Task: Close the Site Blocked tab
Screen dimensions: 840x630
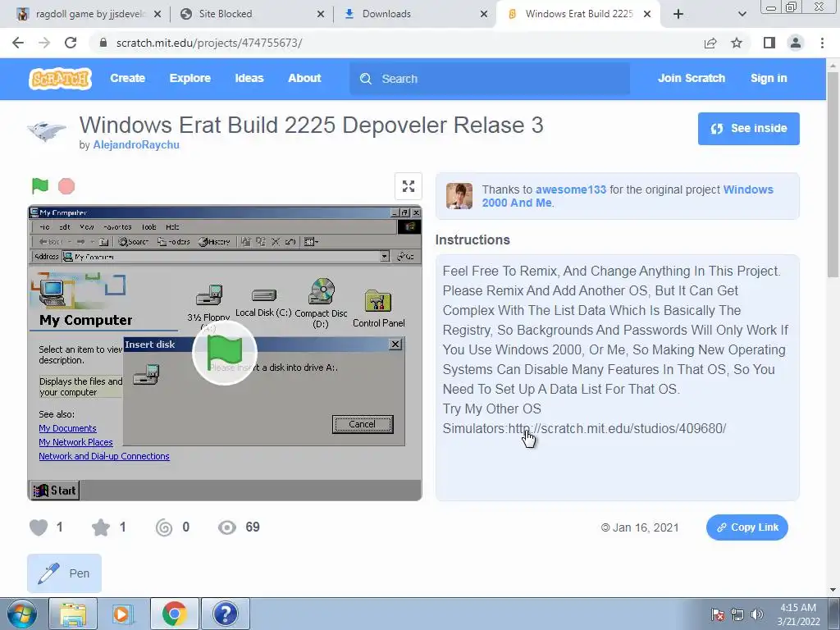Action: tap(321, 14)
